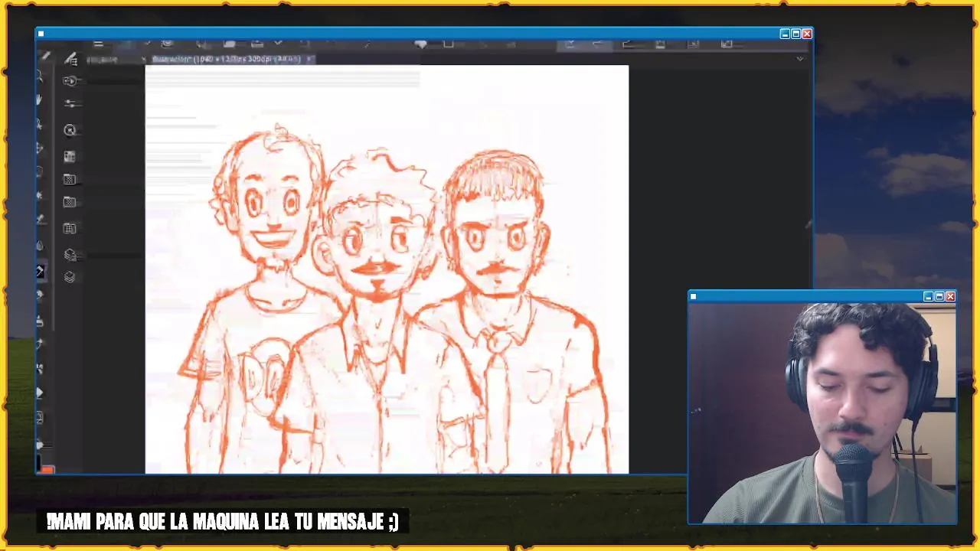
Task: Select the Zoom magnifier tool
Action: point(40,77)
